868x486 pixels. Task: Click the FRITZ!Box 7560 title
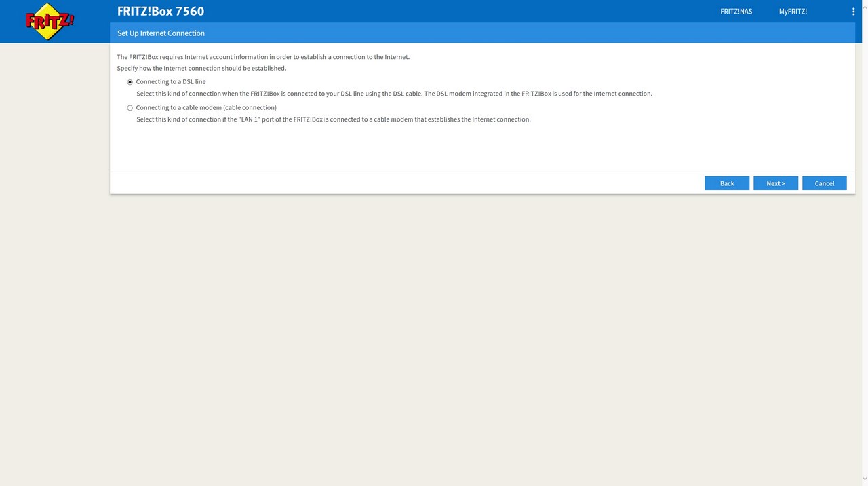coord(161,11)
